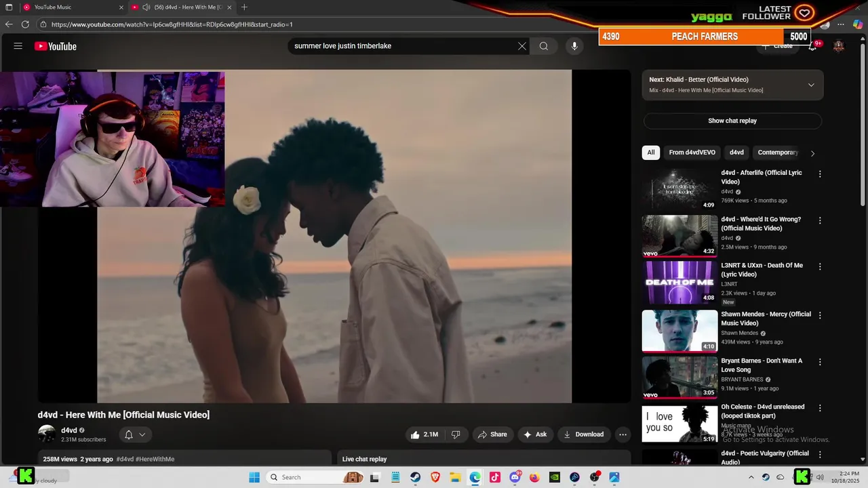This screenshot has width=868, height=488.
Task: Play Where'd It Go Wrong thumbnail
Action: (x=679, y=236)
